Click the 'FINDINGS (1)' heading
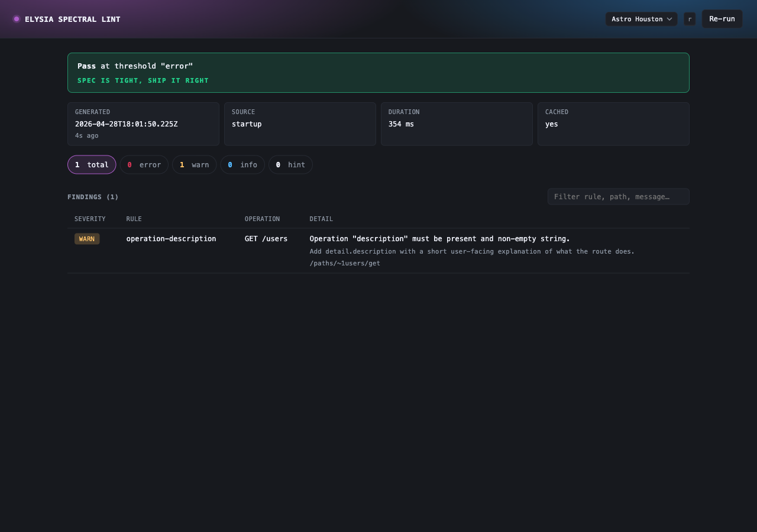 [x=93, y=197]
